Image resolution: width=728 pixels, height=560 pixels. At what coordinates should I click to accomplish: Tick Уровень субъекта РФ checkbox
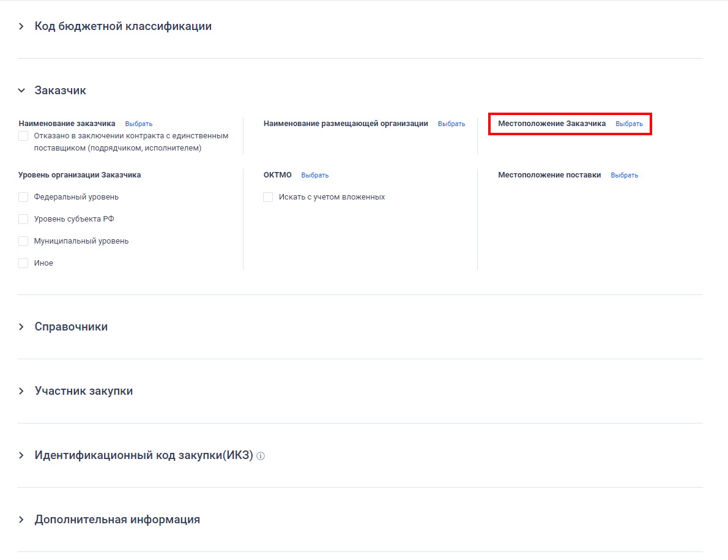(23, 218)
